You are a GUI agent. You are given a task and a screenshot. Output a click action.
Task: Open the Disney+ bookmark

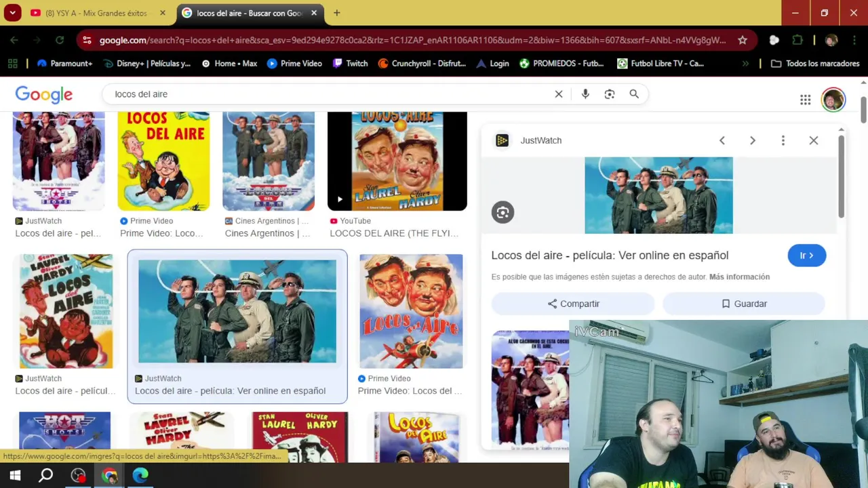coord(147,64)
